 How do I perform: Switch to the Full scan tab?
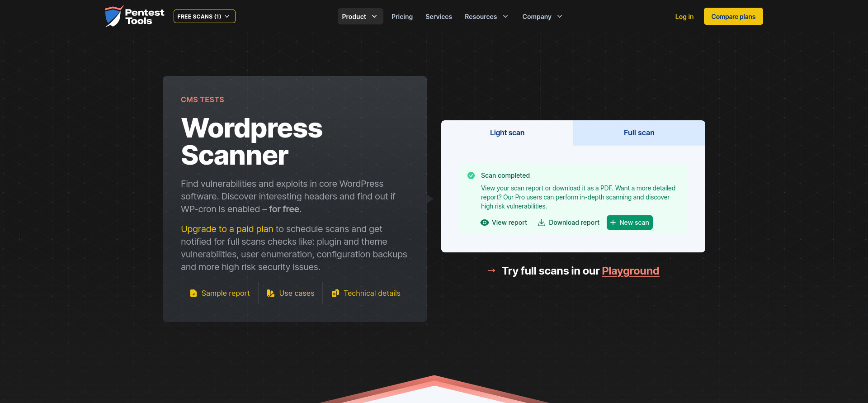click(639, 133)
